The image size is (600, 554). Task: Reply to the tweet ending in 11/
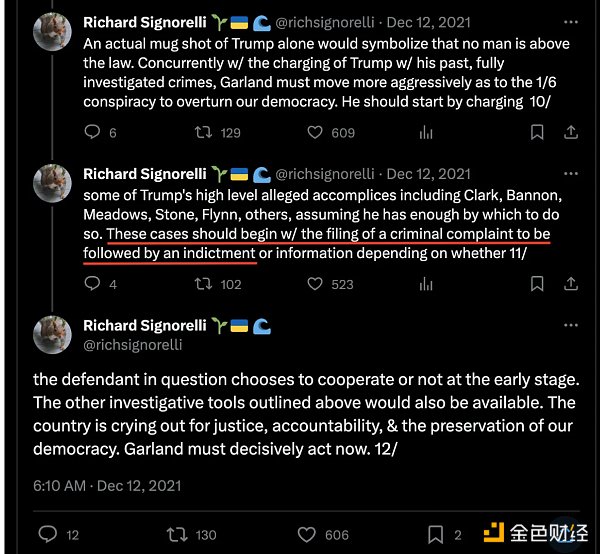[x=92, y=284]
